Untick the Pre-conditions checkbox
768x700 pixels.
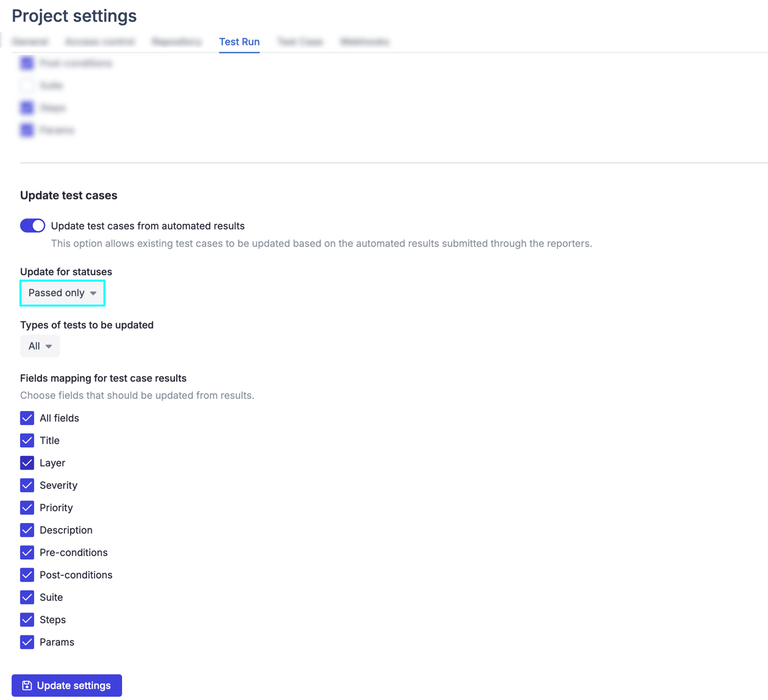(27, 552)
